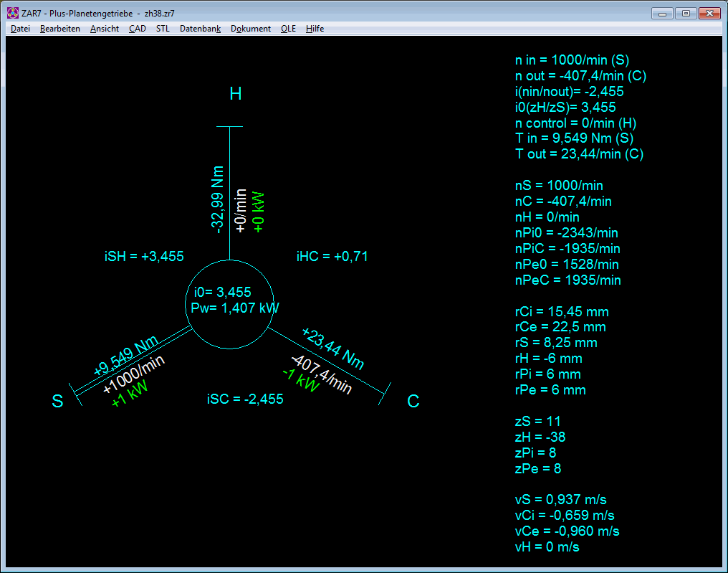Click the 'i(nin/nout)= -2,455' text

point(569,92)
